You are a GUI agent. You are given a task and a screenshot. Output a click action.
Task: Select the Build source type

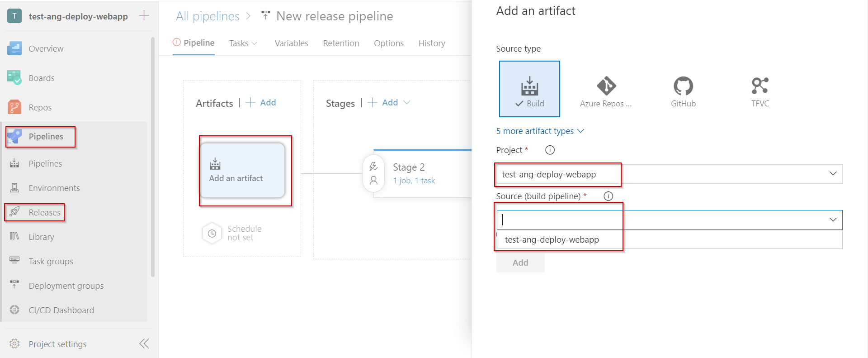pos(529,89)
